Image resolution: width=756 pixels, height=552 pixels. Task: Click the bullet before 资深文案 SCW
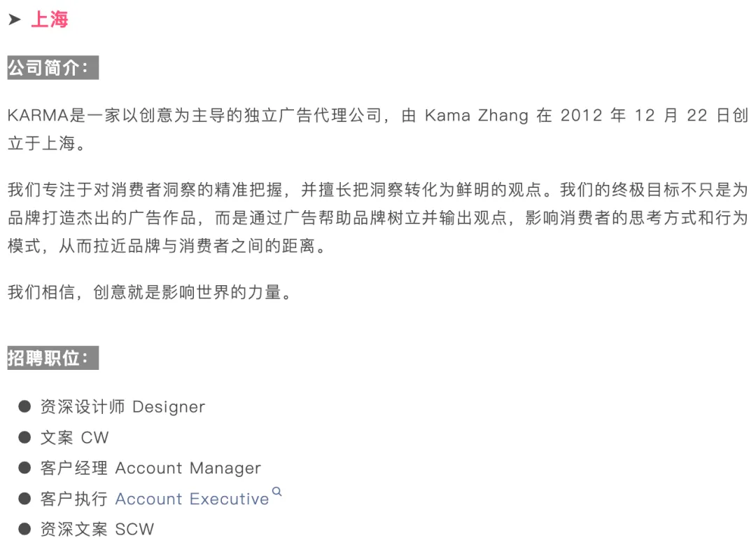click(x=25, y=529)
